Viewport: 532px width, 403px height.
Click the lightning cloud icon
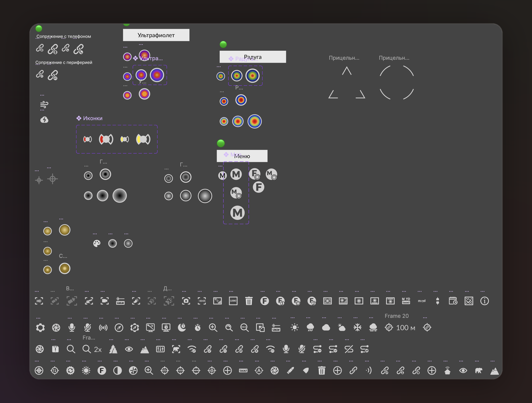pos(44,120)
